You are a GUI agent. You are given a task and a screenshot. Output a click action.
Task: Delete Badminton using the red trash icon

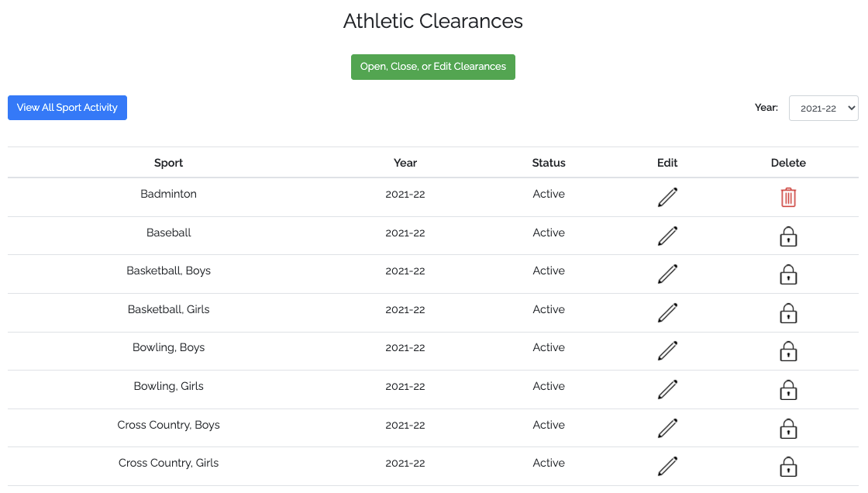(788, 197)
